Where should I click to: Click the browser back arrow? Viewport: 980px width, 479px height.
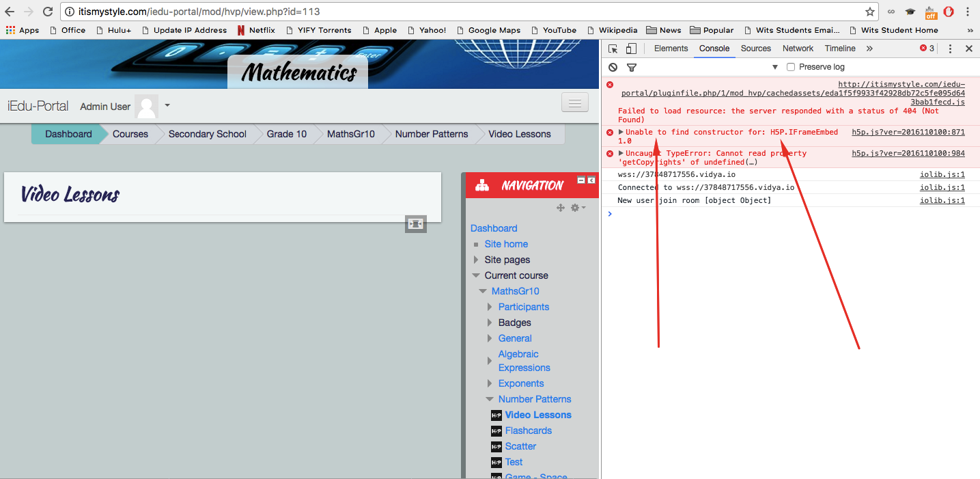(10, 12)
